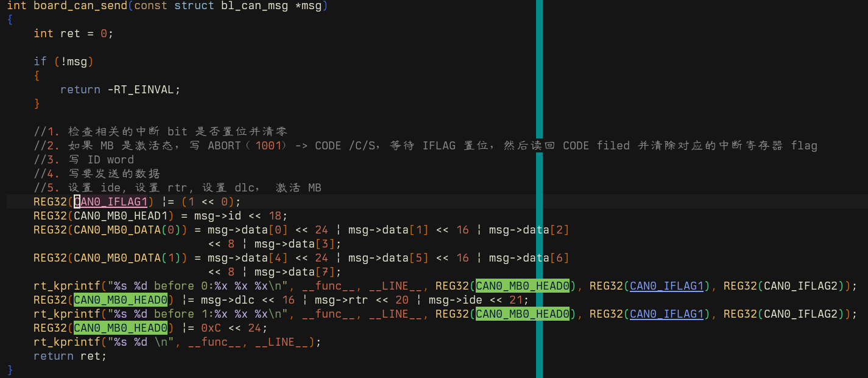The width and height of the screenshot is (868, 378).
Task: Click the function's closing brace
Action: pyautogui.click(x=10, y=370)
